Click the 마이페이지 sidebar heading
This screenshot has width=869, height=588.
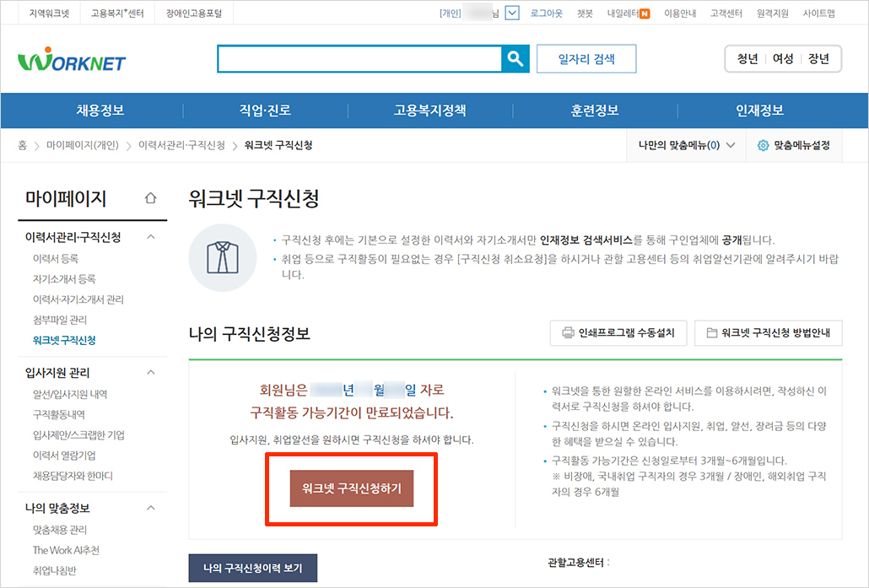coord(66,198)
